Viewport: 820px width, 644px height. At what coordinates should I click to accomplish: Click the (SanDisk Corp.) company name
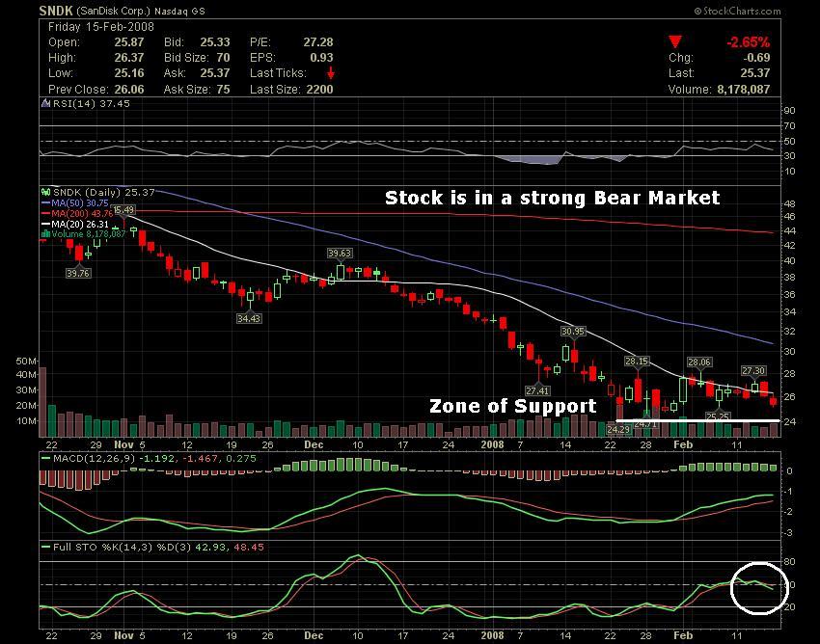[x=114, y=11]
